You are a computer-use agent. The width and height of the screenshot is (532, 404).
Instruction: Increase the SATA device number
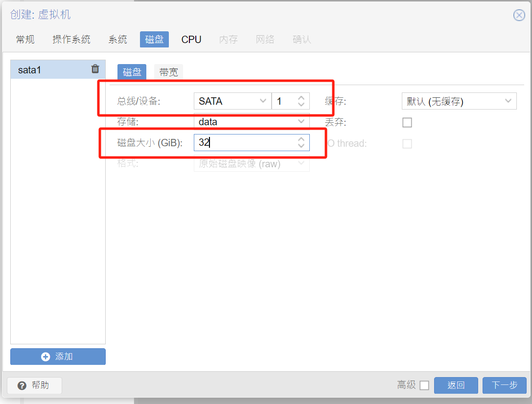301,98
